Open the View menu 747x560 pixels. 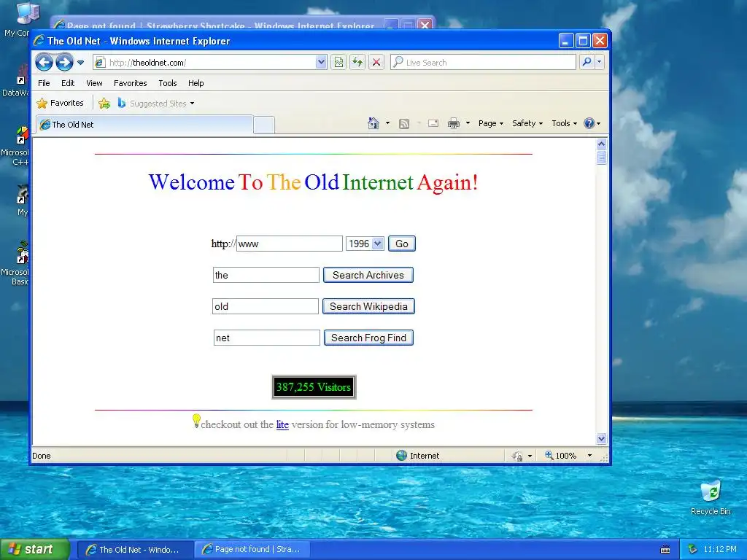click(94, 83)
